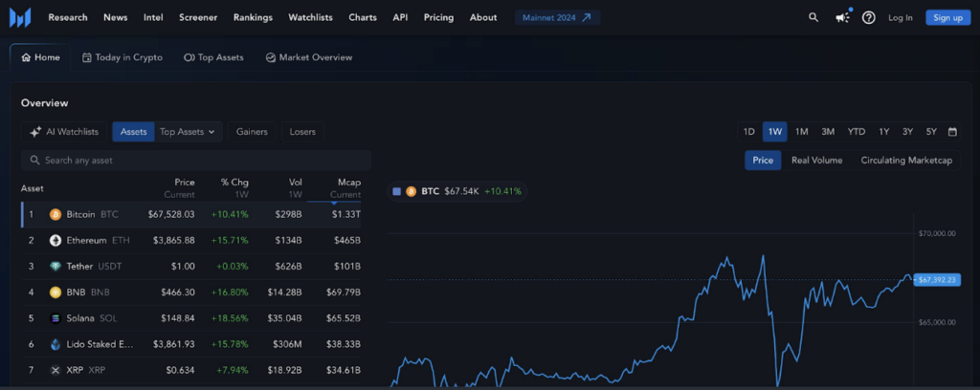Screen dimensions: 980x390
Task: Click the Market Overview gauge icon
Action: pos(271,57)
